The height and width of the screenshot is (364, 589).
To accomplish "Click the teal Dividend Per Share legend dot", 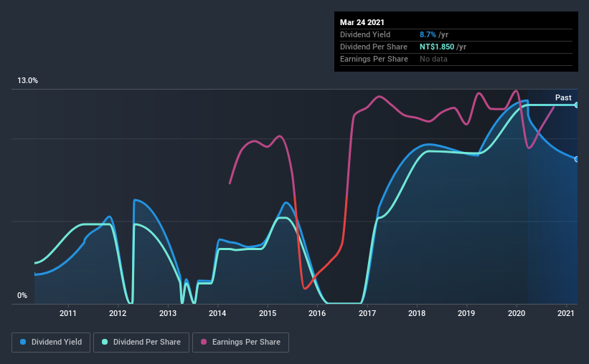I will (x=105, y=342).
